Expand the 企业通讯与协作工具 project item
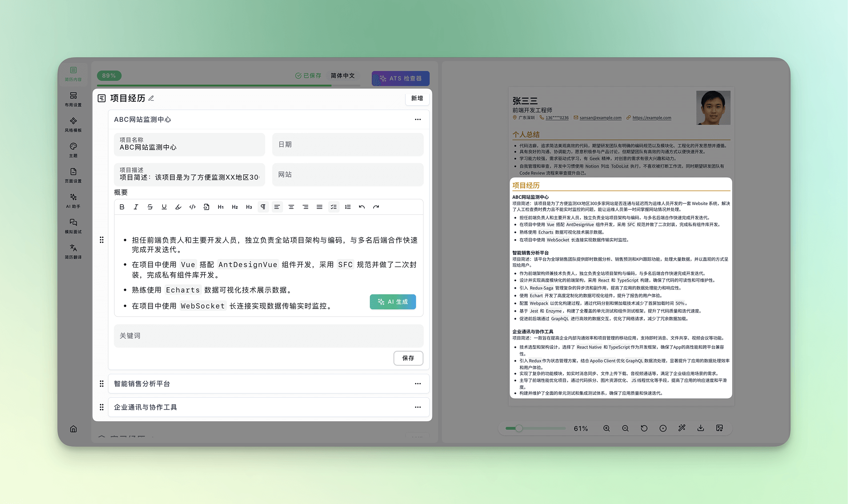 pos(145,407)
